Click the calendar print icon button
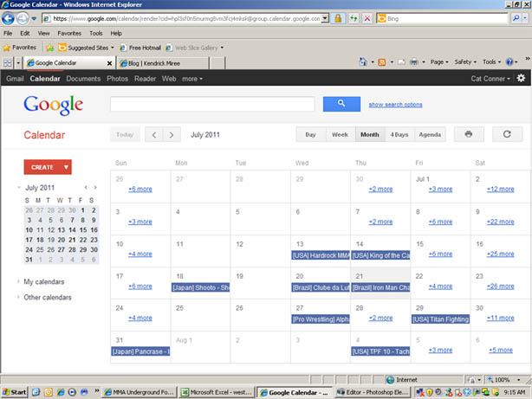 [x=469, y=134]
